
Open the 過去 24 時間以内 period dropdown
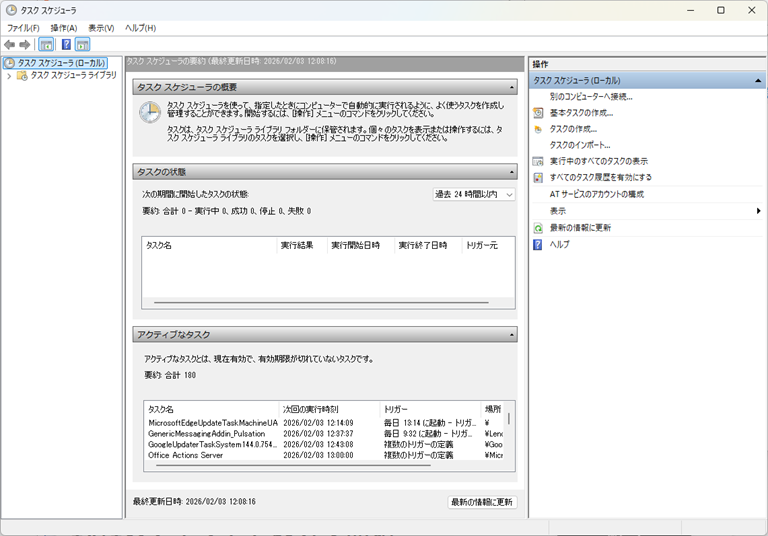[474, 194]
